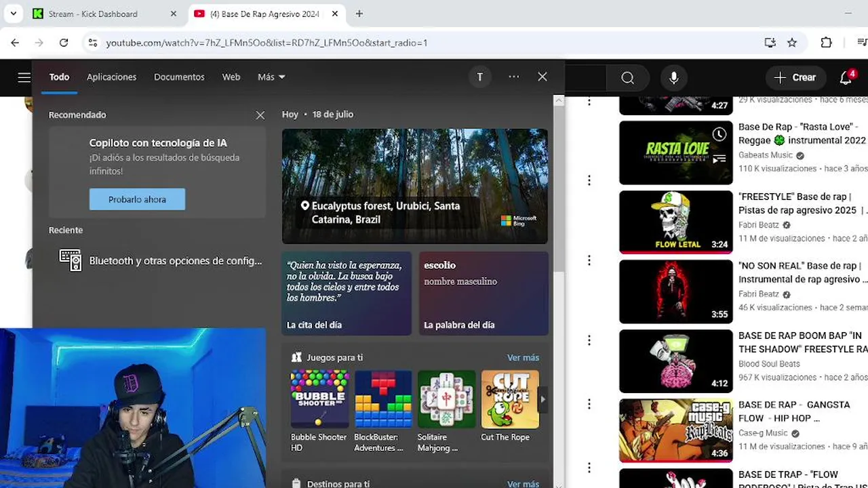
Task: Open Fabri Beatz channel under FREESTYLE video
Action: click(x=759, y=225)
